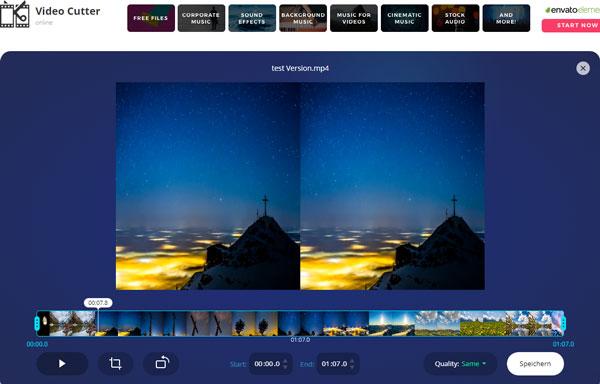This screenshot has height=384, width=600.
Task: Click the rotate video icon
Action: click(x=161, y=363)
